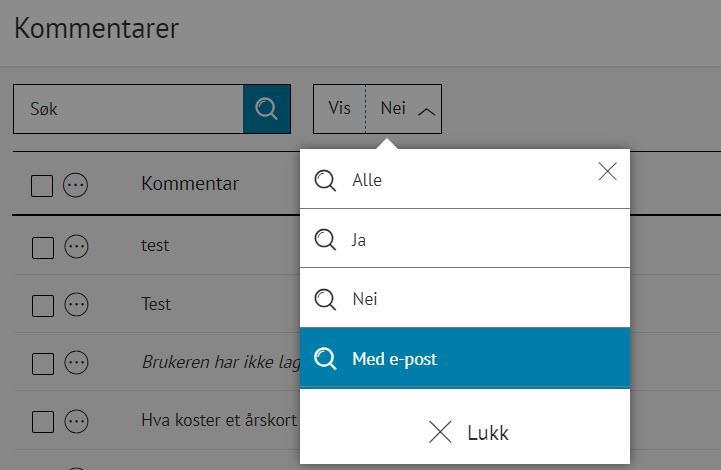721x470 pixels.
Task: Open more-options icon for 'Hva koster et årskort'
Action: [76, 421]
